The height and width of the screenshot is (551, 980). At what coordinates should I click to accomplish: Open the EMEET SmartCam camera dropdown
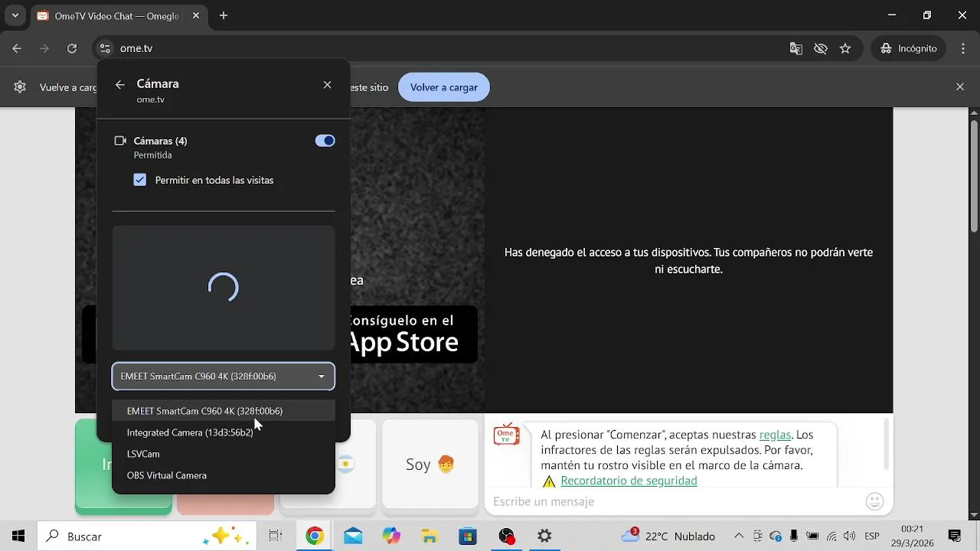coord(224,376)
